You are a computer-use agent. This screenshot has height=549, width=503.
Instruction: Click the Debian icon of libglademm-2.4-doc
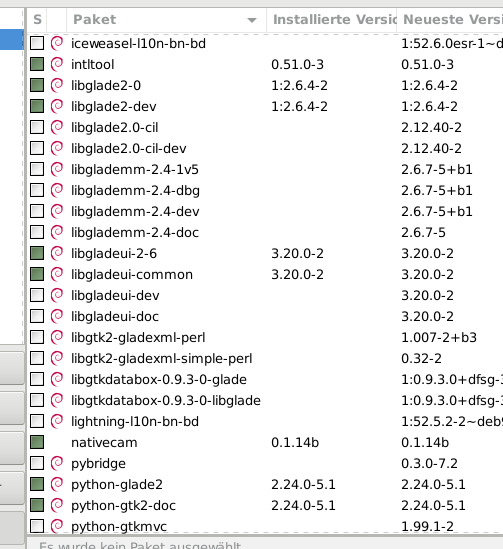pos(57,232)
